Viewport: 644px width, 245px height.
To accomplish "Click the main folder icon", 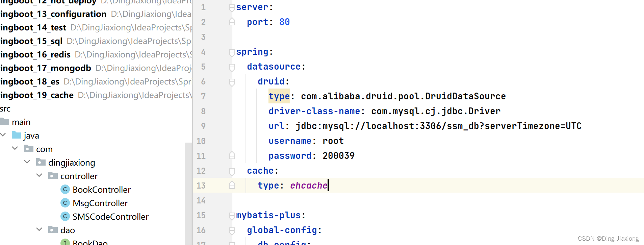I will coord(4,122).
